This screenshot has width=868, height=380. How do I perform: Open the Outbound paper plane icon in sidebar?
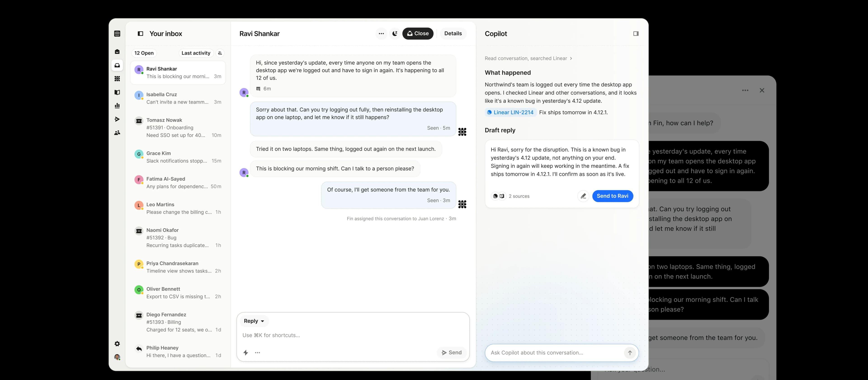coord(117,119)
